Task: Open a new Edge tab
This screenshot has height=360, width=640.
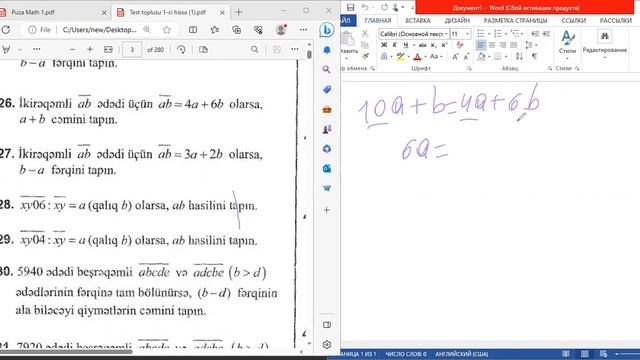Action: (239, 12)
